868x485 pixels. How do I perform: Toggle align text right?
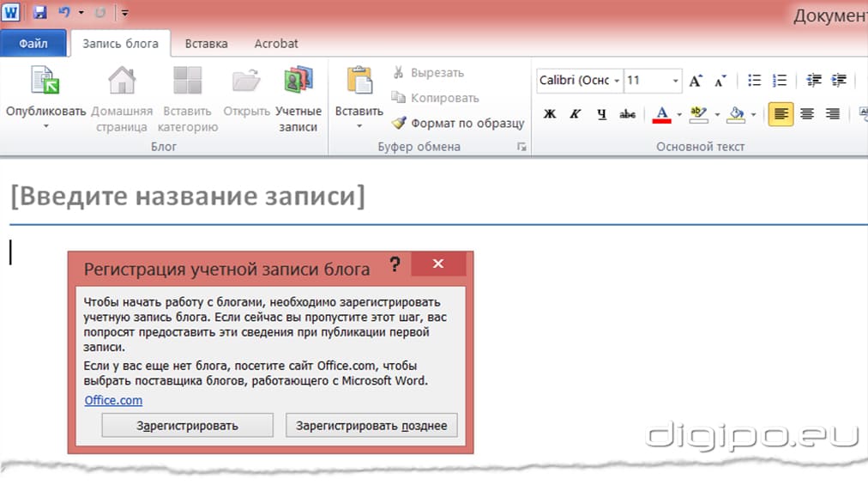click(833, 114)
